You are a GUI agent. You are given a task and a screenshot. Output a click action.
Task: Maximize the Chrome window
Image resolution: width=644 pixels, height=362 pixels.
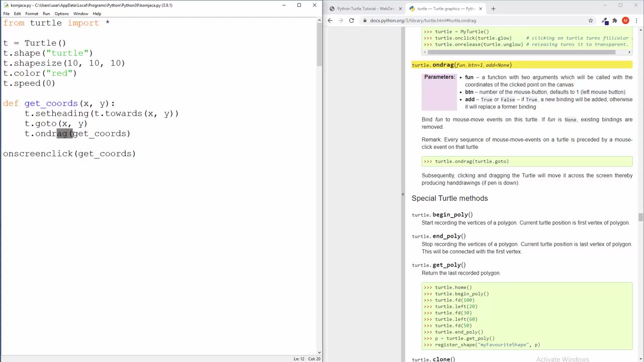tap(620, 5)
